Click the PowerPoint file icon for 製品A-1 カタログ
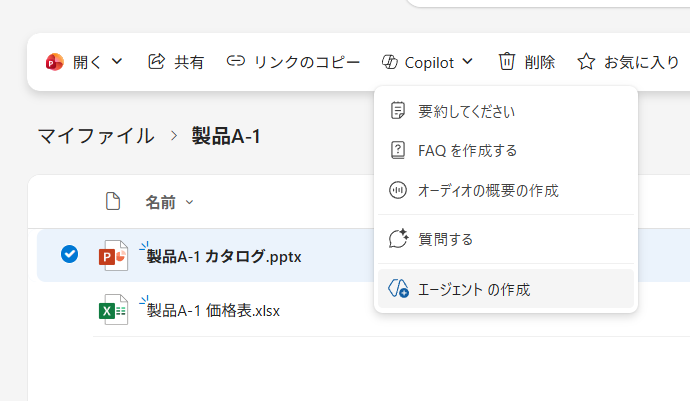The width and height of the screenshot is (690, 401). 113,255
